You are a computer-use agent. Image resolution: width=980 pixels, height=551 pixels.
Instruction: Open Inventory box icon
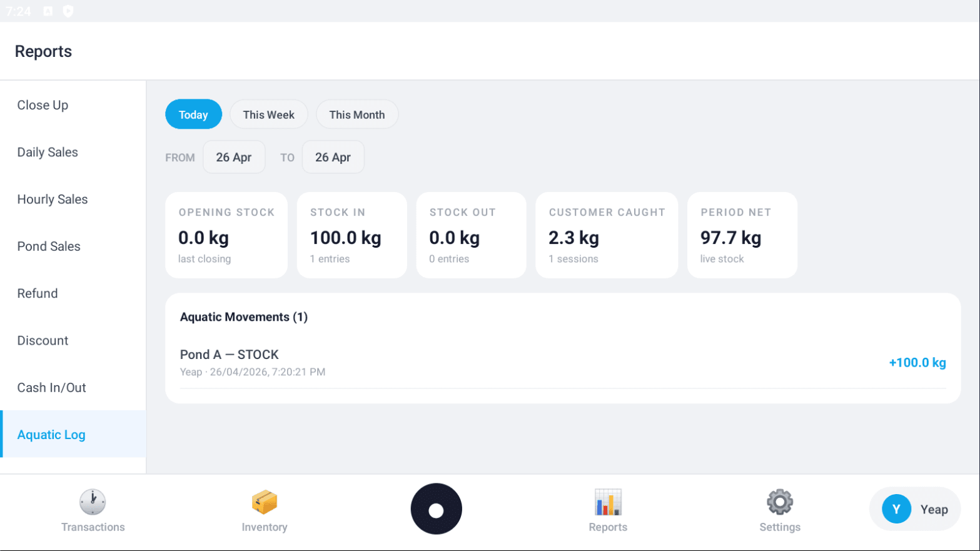click(x=264, y=502)
